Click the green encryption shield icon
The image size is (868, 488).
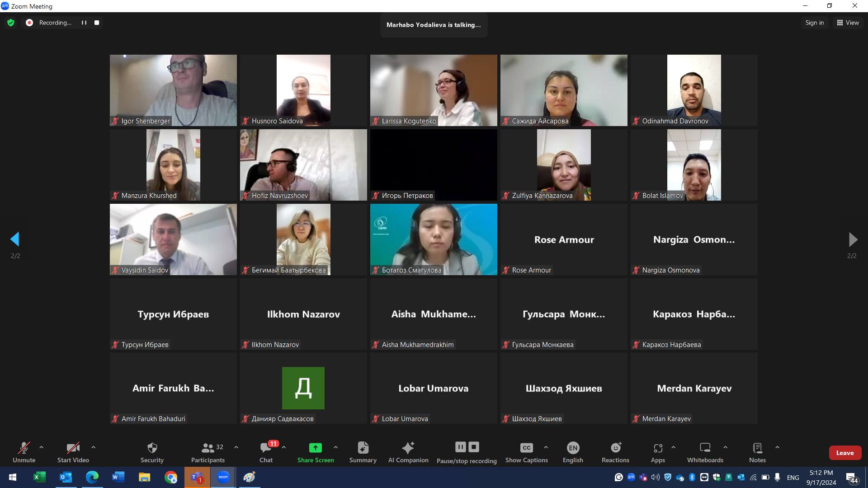point(11,23)
